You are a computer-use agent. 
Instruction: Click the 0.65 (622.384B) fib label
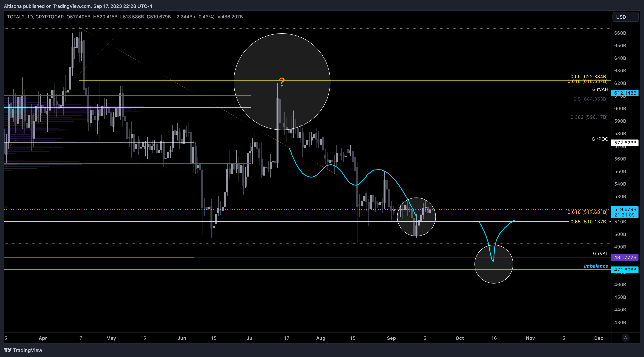point(589,76)
